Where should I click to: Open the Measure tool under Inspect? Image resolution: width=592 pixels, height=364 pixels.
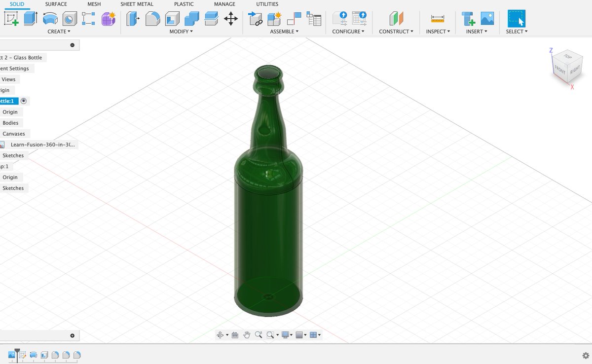437,20
